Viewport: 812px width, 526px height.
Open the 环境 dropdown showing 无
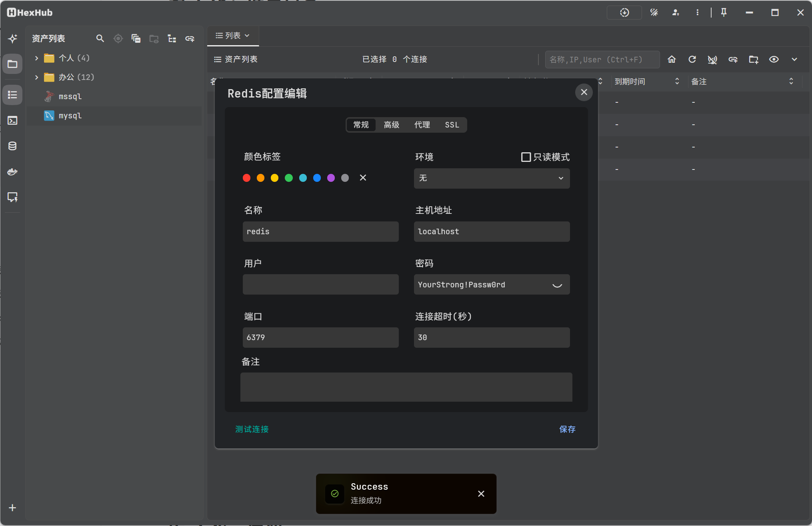coord(492,178)
